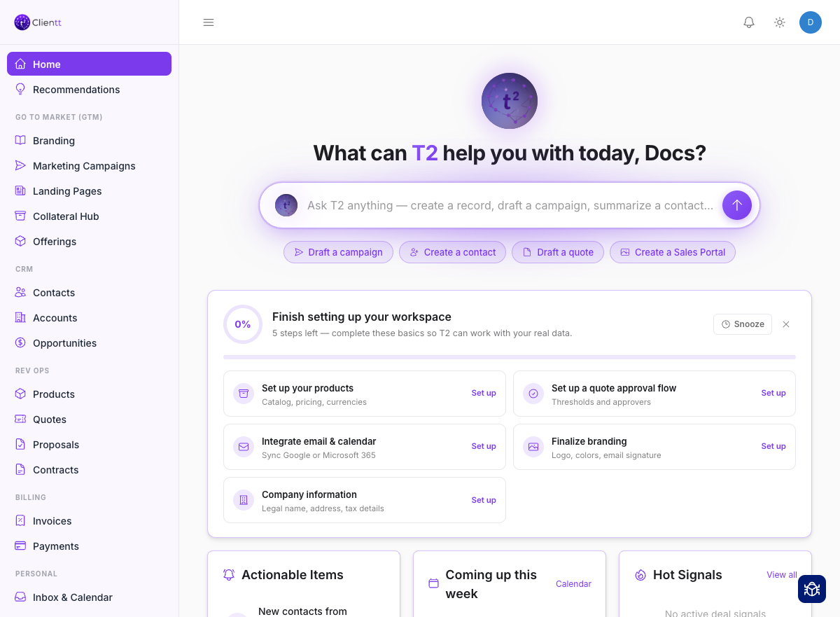Screen dimensions: 840x617
Task: Click the Create a contact chip
Action: point(452,252)
